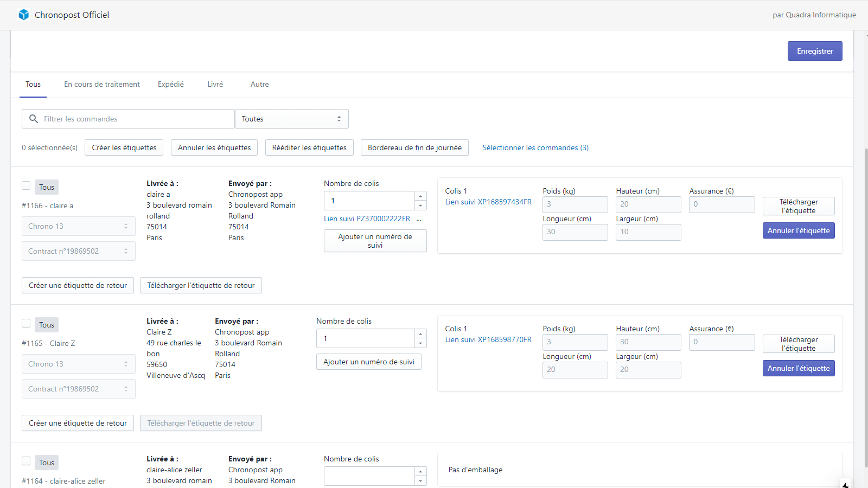The height and width of the screenshot is (488, 868).
Task: Click 'Pas d'emballage' text
Action: point(475,470)
